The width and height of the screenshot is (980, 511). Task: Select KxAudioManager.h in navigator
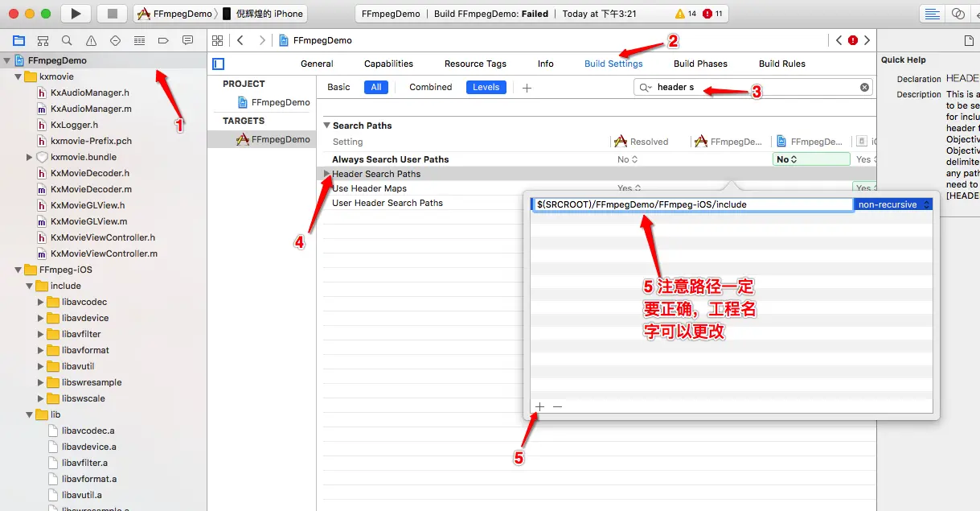click(90, 93)
